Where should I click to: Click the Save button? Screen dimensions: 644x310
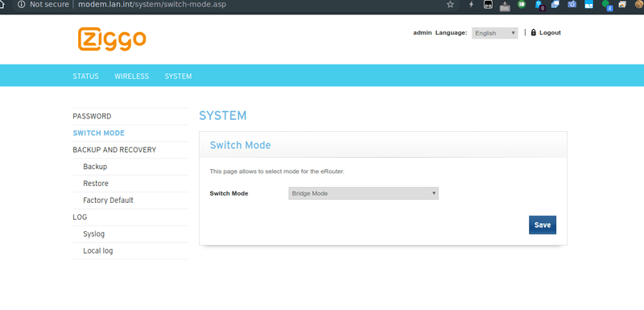tap(542, 225)
